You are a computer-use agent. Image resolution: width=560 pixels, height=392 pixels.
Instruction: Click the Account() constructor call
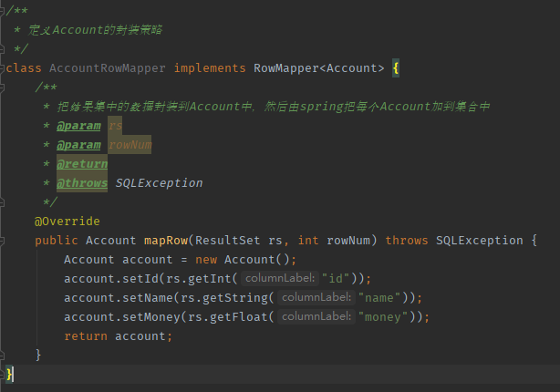[x=256, y=260]
